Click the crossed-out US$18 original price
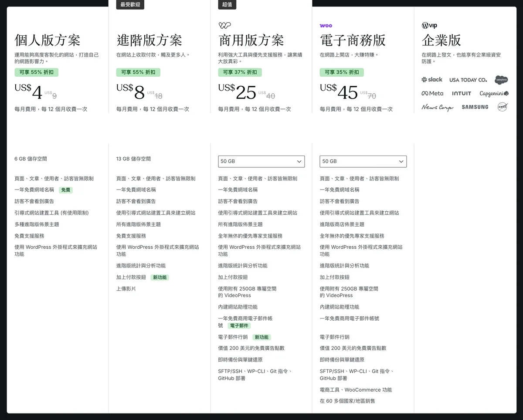523x420 pixels. (x=155, y=95)
